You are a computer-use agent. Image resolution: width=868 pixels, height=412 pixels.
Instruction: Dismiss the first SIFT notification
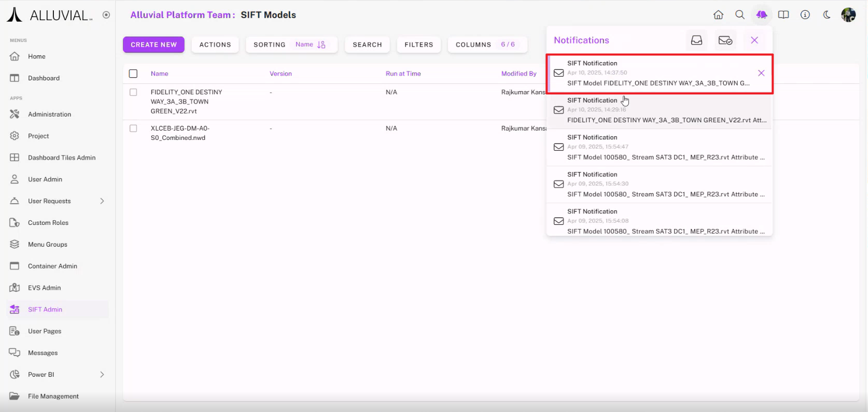(761, 73)
